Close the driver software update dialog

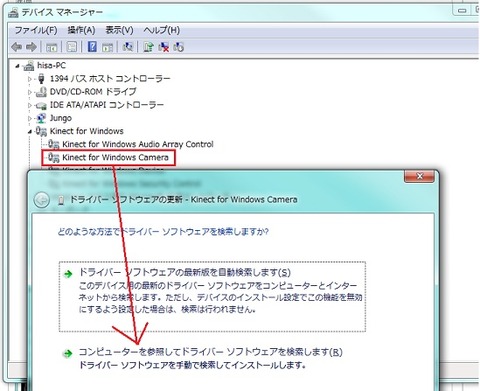pyautogui.click(x=419, y=176)
